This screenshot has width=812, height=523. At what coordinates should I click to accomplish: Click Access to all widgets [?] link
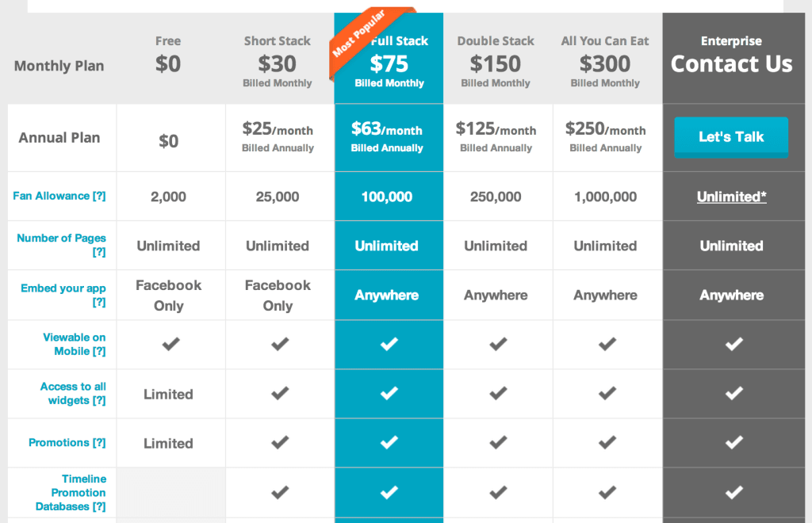(73, 393)
